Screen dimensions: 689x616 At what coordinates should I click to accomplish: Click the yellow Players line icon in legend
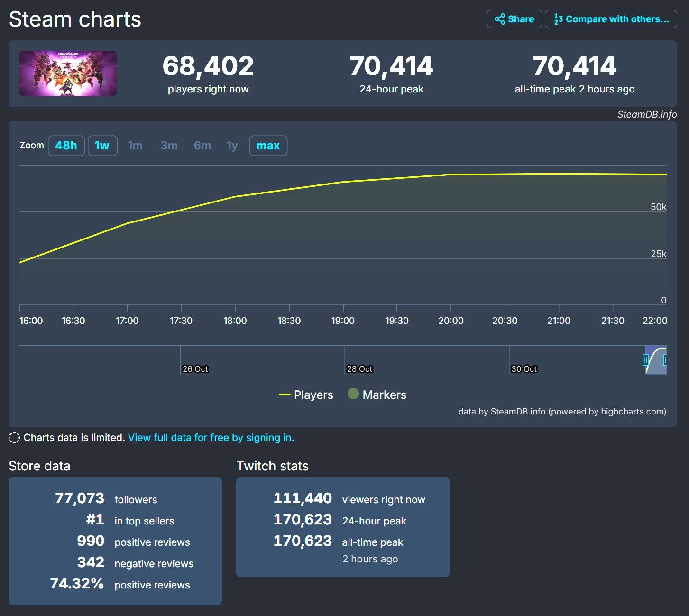point(285,395)
